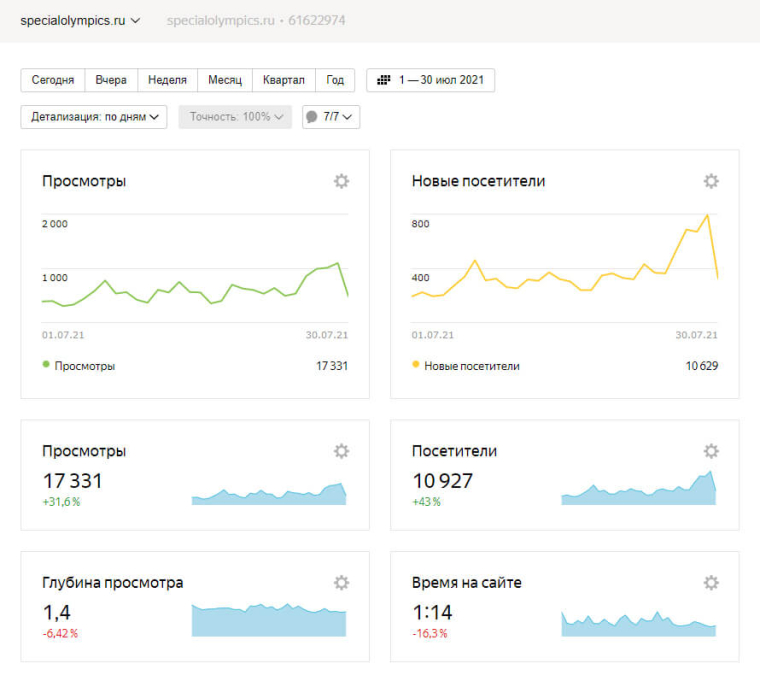Toggle green Просмотры legend marker

pos(46,365)
